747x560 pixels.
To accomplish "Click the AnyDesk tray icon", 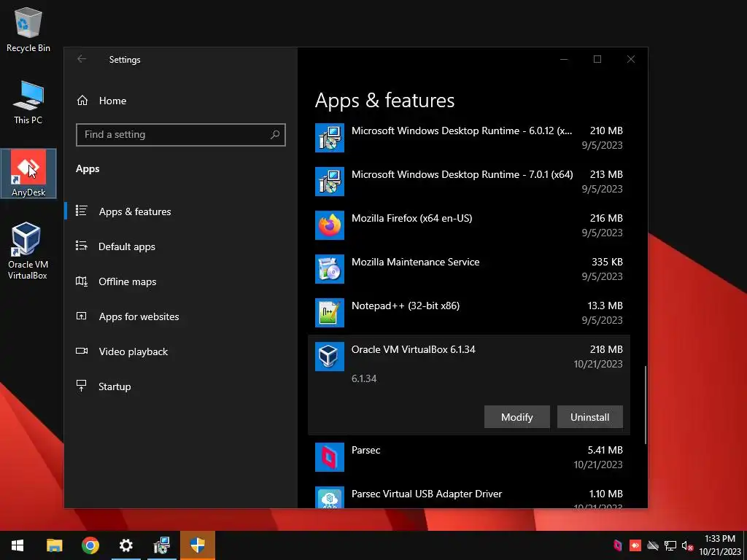I will point(635,545).
